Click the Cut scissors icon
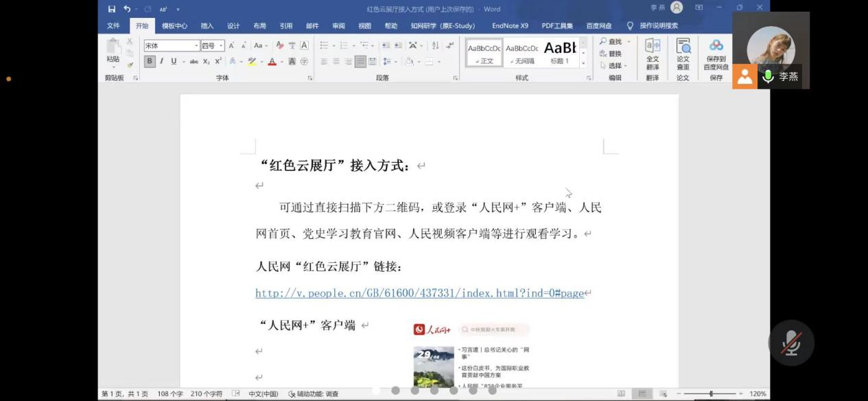Image resolution: width=868 pixels, height=401 pixels. [130, 42]
